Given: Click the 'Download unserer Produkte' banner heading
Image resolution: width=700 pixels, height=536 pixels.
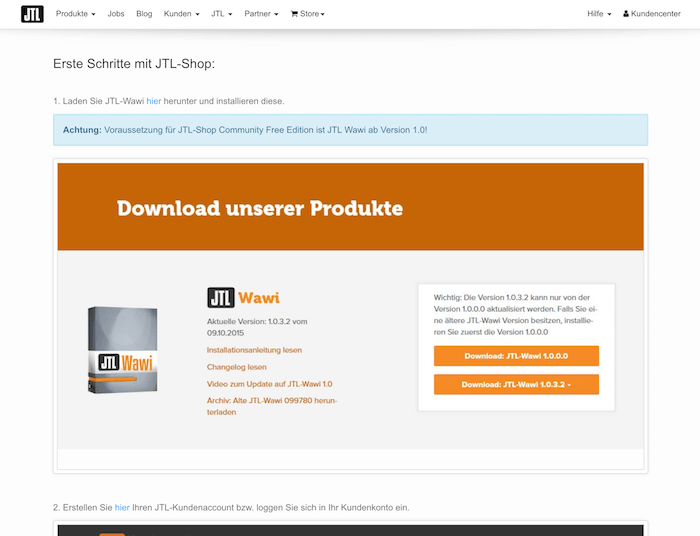Looking at the screenshot, I should 260,208.
